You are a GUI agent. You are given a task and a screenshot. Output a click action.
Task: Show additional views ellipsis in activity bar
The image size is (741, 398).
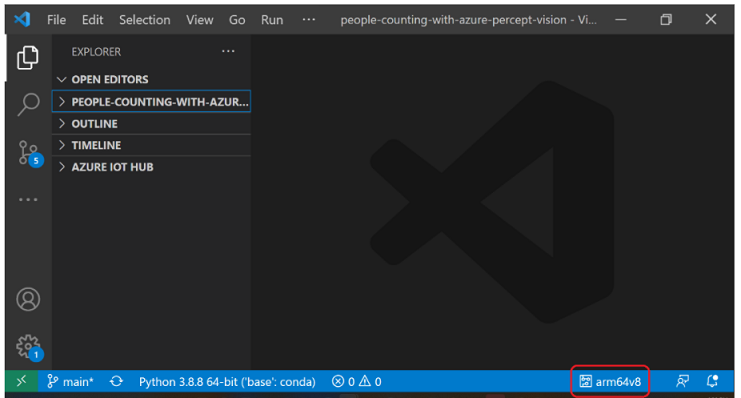(x=28, y=200)
